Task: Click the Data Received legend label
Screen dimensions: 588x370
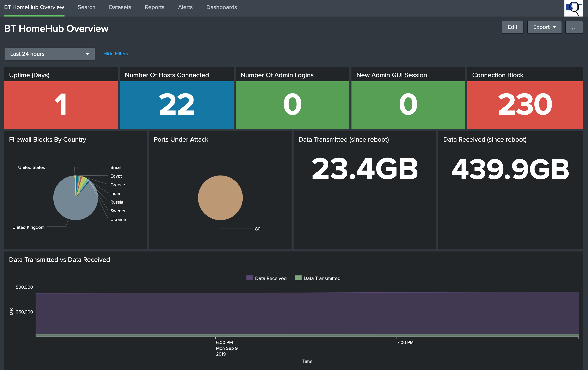Action: (271, 278)
